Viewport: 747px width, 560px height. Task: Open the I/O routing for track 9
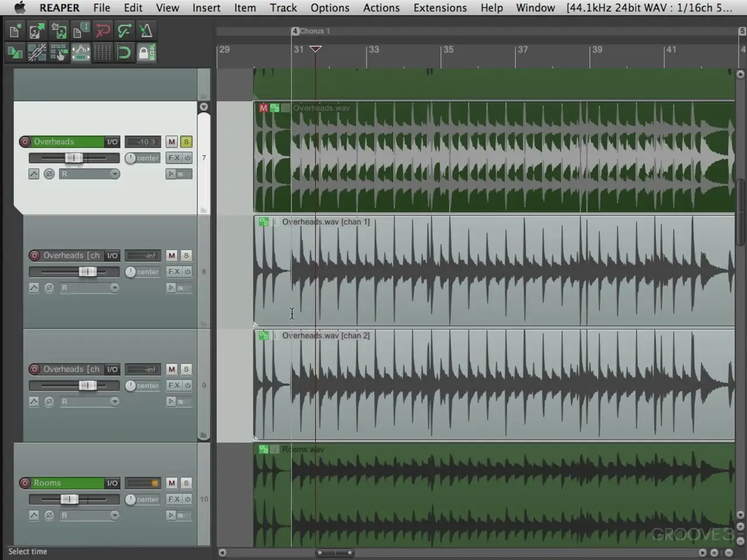point(112,369)
